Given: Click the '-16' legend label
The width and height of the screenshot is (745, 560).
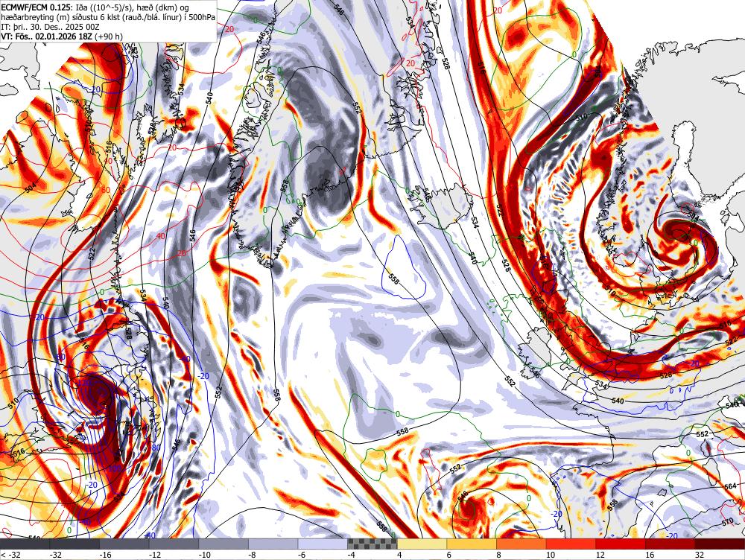Looking at the screenshot, I should pyautogui.click(x=104, y=555).
